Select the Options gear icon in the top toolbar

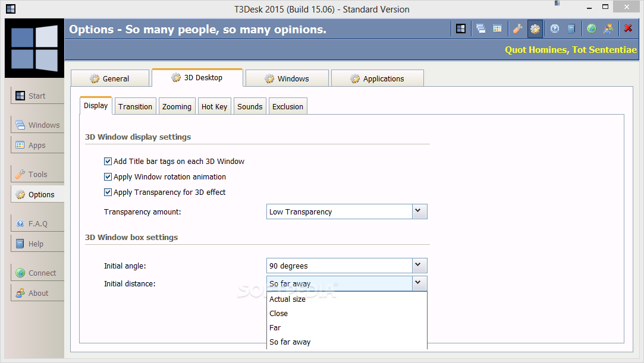535,29
